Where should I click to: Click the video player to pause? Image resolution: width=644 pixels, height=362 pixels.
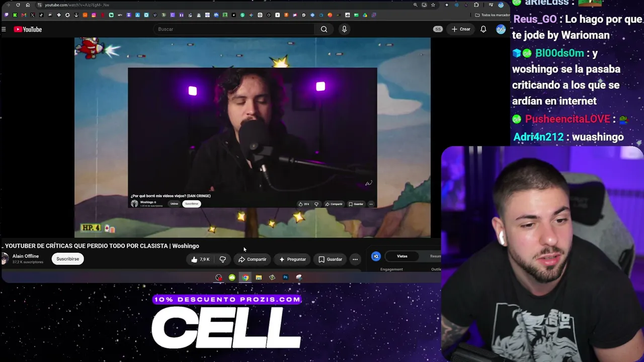click(253, 137)
